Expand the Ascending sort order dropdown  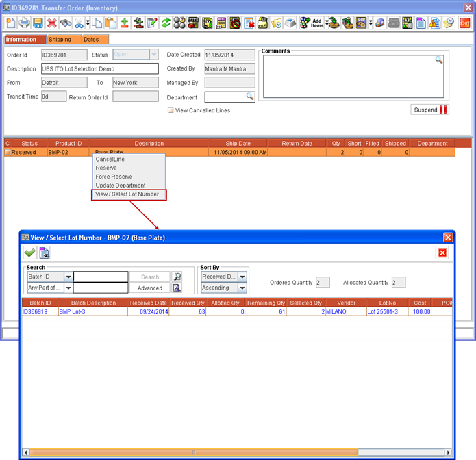point(242,288)
